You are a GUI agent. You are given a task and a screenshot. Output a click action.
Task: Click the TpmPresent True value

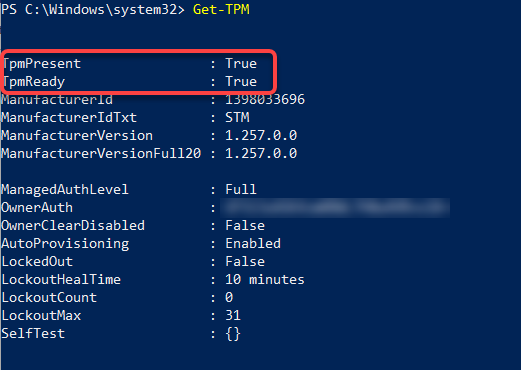(241, 63)
